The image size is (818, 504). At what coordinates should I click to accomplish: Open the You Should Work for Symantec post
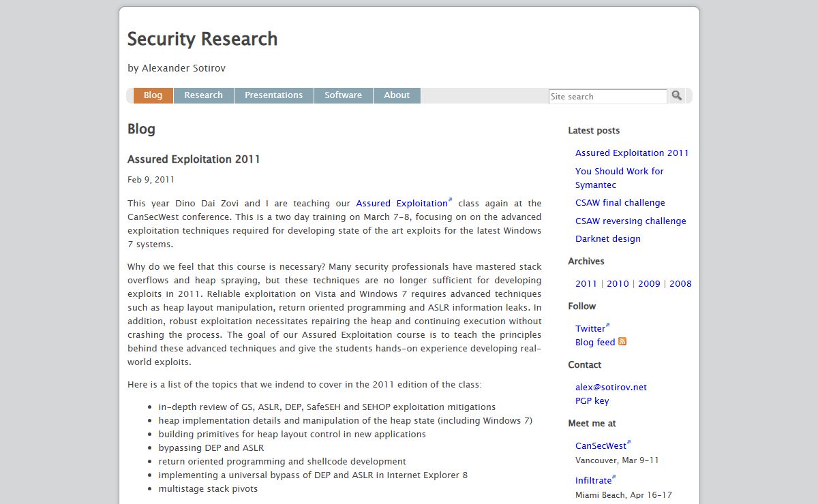click(620, 178)
